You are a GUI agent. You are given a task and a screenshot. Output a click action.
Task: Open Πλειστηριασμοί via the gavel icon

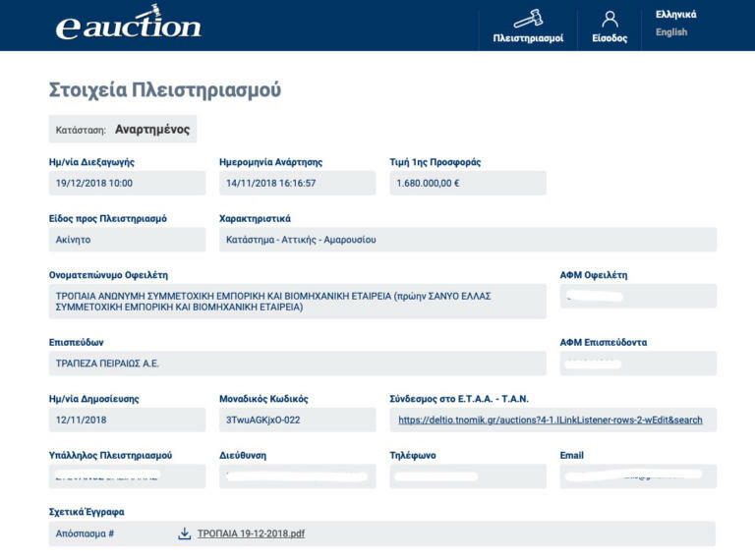(x=528, y=20)
